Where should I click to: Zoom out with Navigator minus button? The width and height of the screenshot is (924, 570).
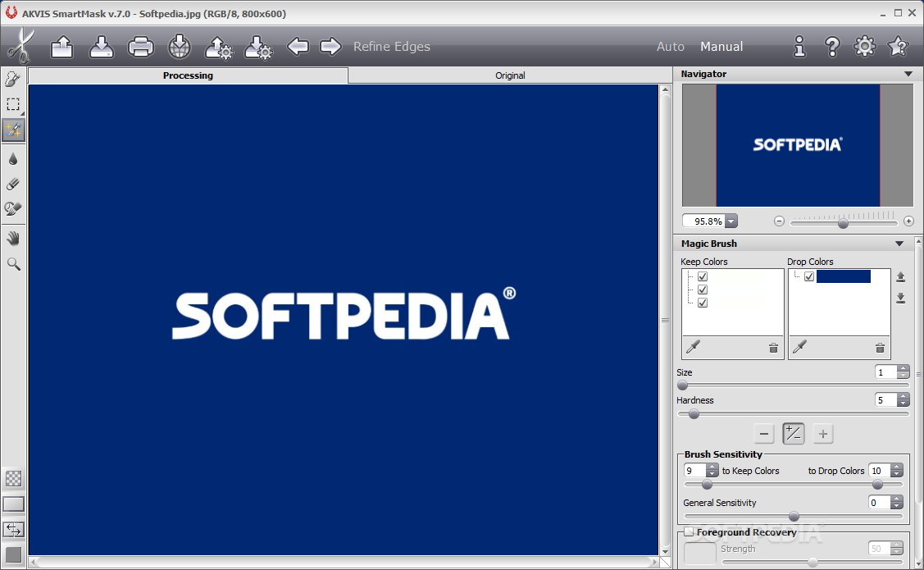click(x=779, y=221)
